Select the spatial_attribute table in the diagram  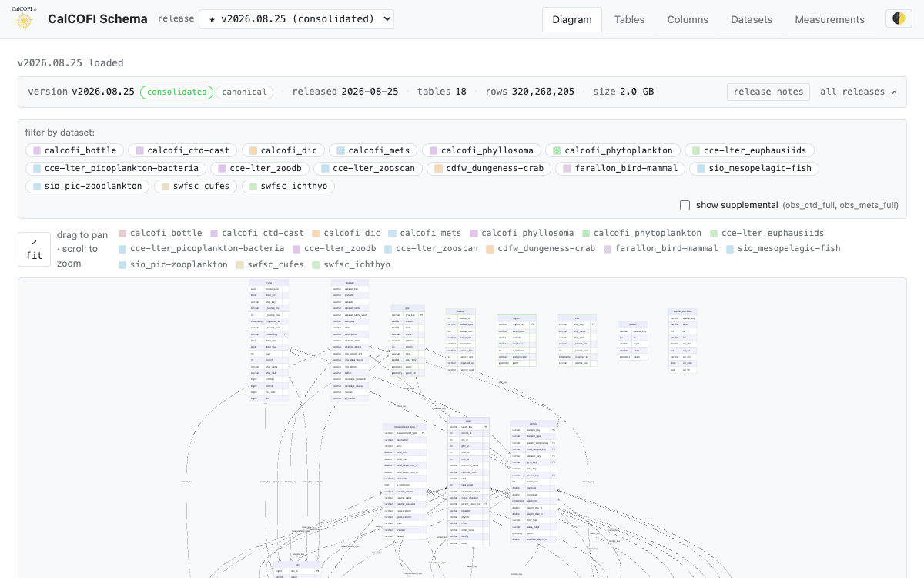point(684,341)
